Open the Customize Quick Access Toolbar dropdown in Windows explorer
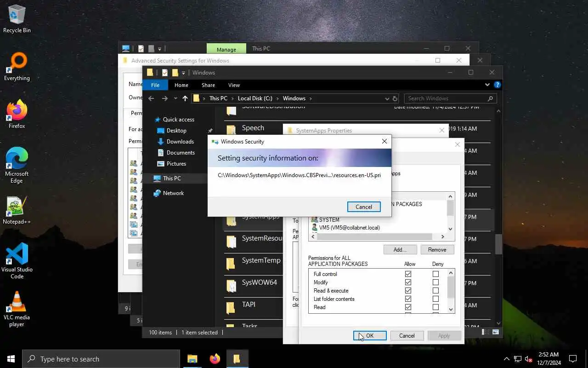 click(x=183, y=73)
